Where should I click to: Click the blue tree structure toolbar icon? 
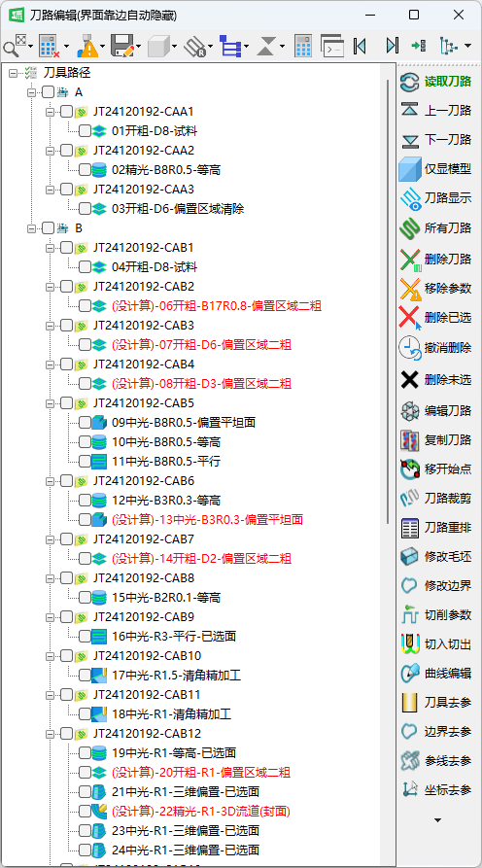point(230,46)
